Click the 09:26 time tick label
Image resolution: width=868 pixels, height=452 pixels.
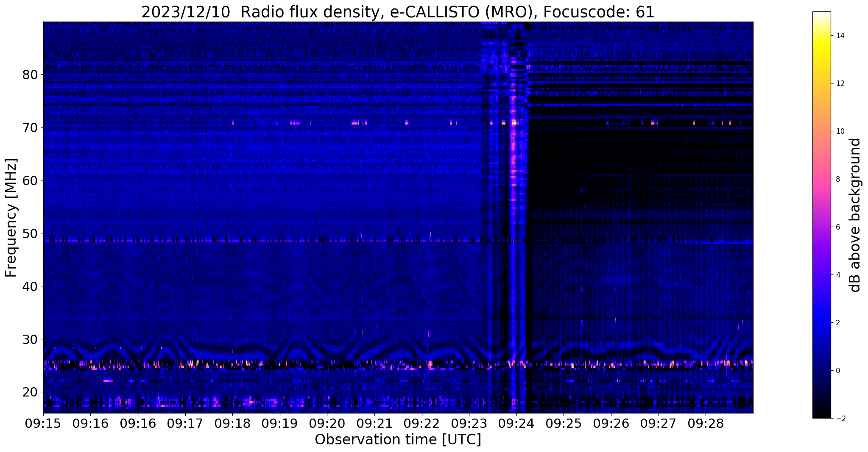[x=611, y=423]
